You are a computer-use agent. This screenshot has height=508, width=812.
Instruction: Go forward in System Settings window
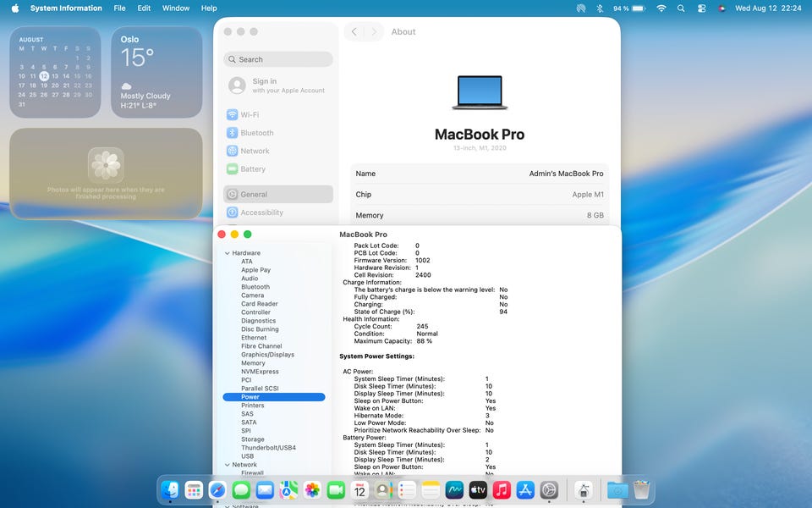[x=373, y=31]
